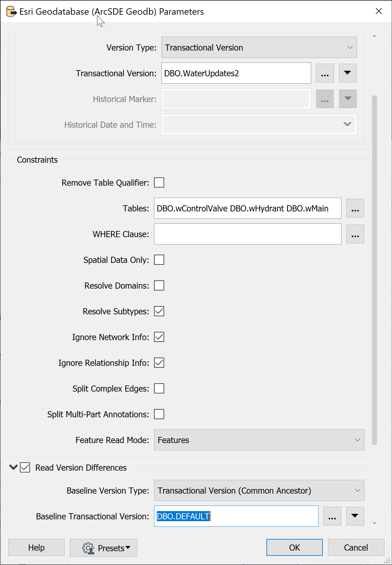
Task: Click the dialog's vertical scrollbar thumb
Action: pyautogui.click(x=374, y=270)
